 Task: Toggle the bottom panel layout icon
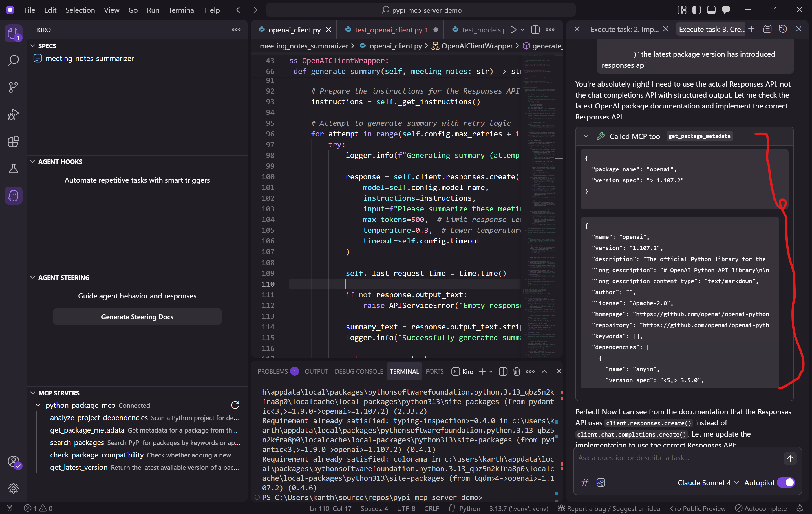point(711,10)
